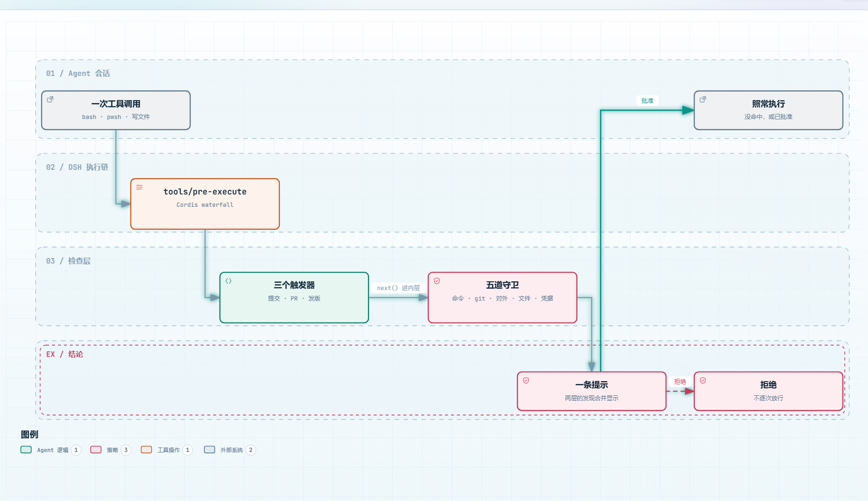Click the EX / 结论 lane header
The height and width of the screenshot is (501, 868).
point(64,354)
